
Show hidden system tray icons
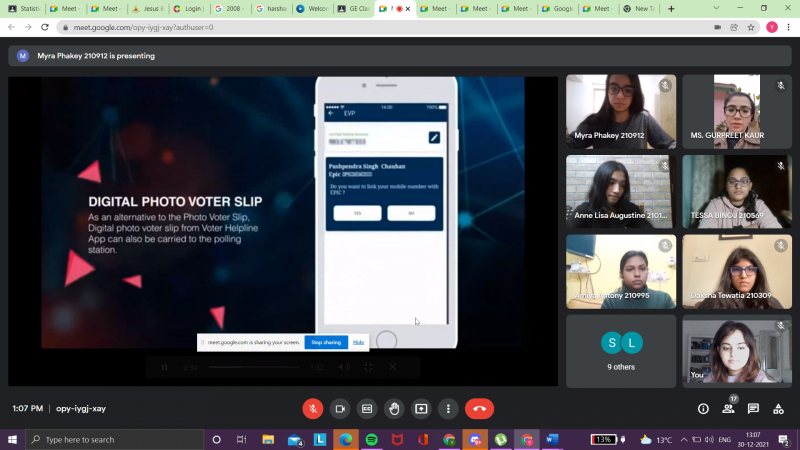[x=684, y=439]
